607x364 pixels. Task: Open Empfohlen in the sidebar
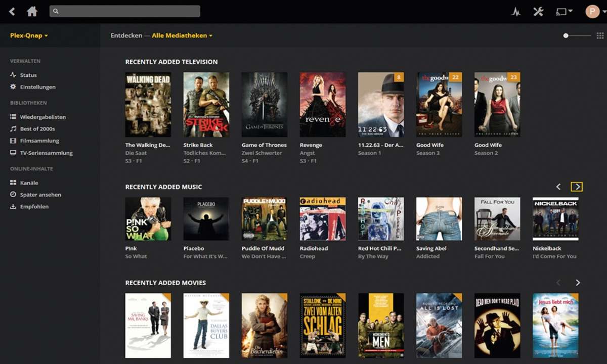[34, 207]
